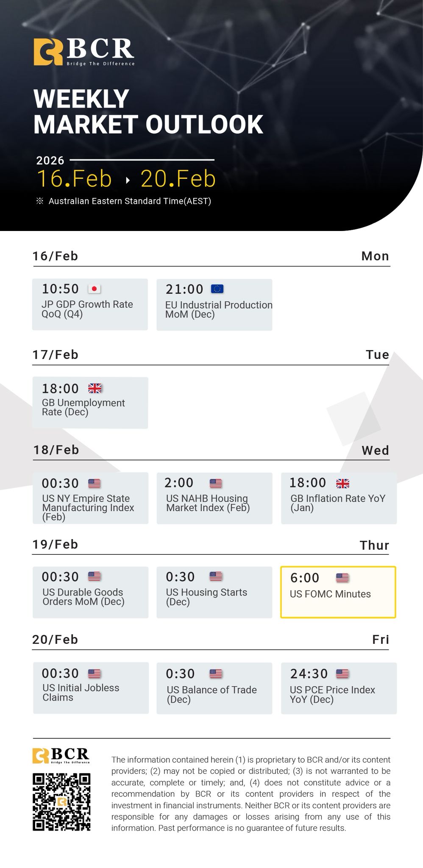Image resolution: width=423 pixels, height=868 pixels.
Task: Click the small BCR logo above QR code
Action: (x=61, y=755)
